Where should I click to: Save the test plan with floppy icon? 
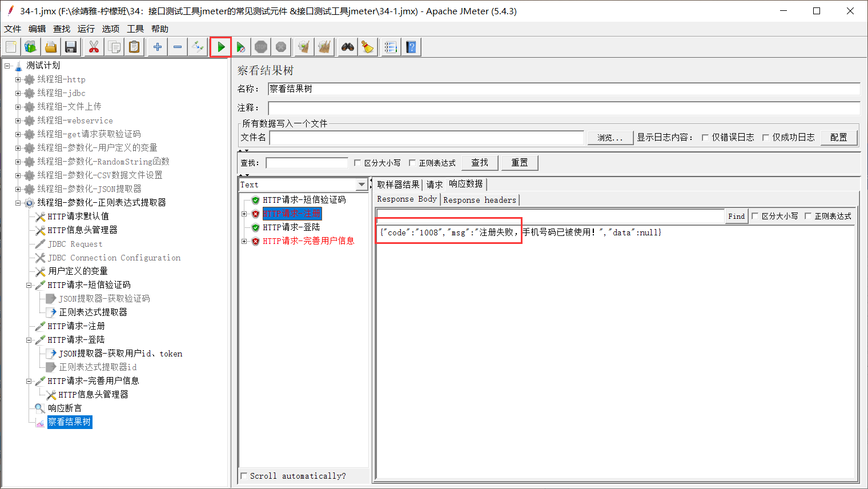coord(71,47)
